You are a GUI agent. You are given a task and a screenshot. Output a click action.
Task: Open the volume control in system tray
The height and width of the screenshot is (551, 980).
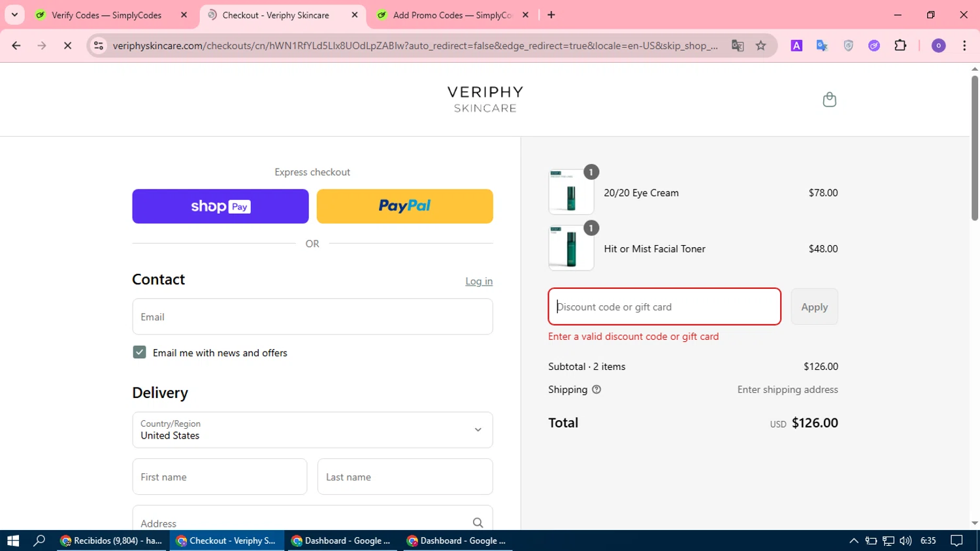click(905, 541)
